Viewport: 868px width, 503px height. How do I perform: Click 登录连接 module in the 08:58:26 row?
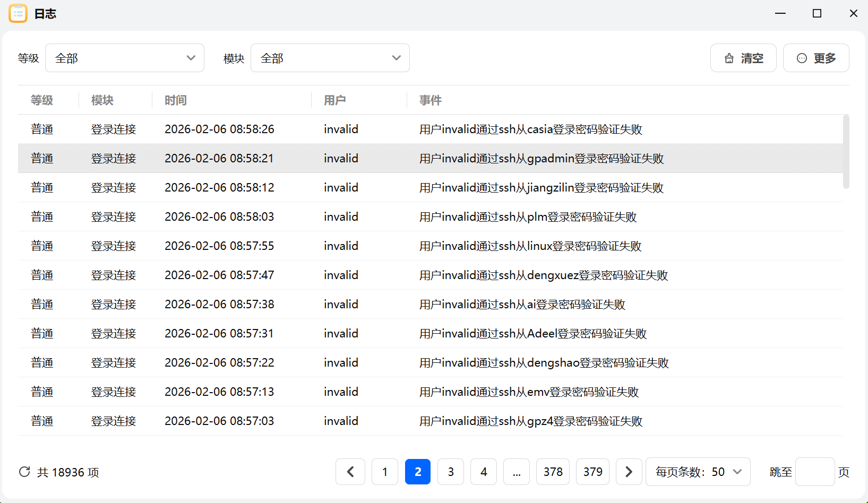pos(114,129)
